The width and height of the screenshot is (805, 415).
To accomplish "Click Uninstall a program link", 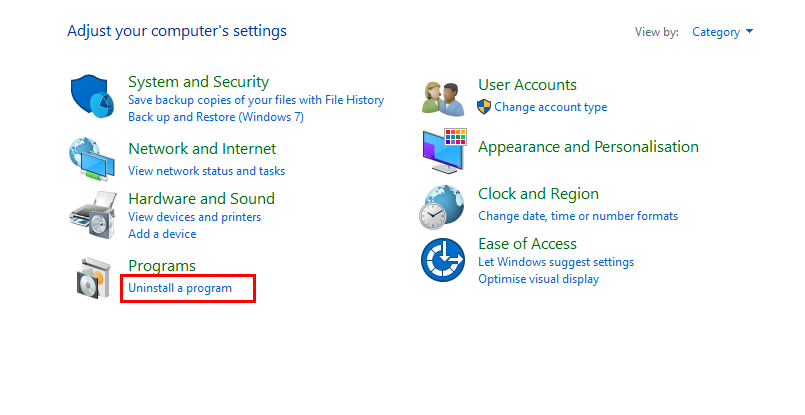I will (x=180, y=288).
